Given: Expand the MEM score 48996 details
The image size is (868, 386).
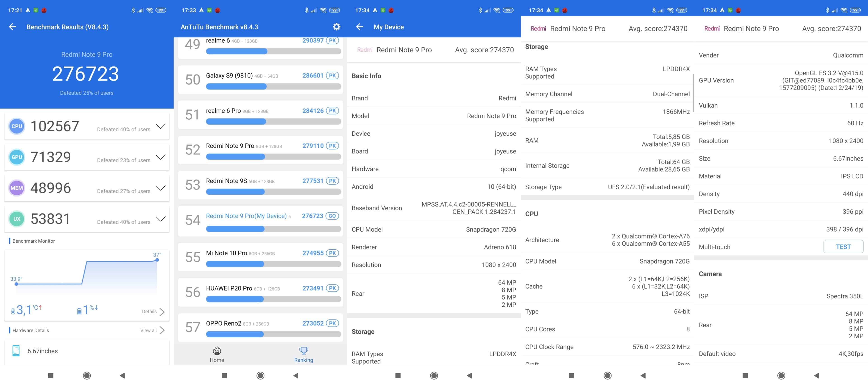Looking at the screenshot, I should [161, 188].
